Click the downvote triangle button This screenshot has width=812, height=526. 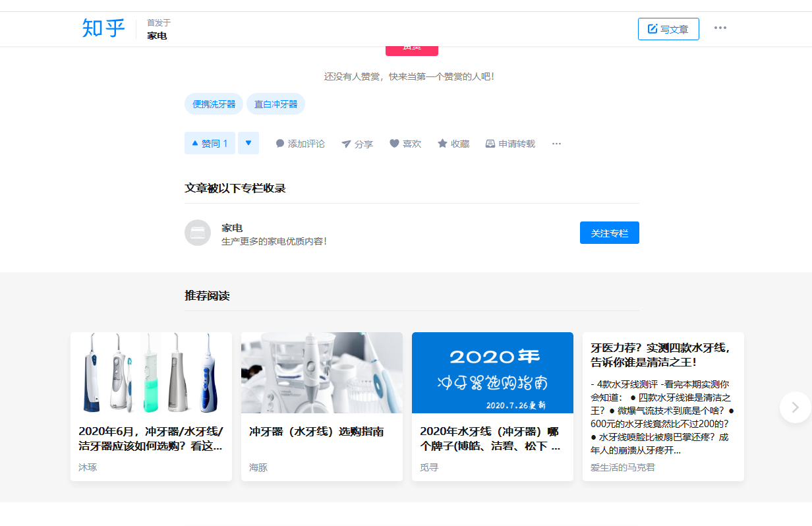click(x=248, y=143)
